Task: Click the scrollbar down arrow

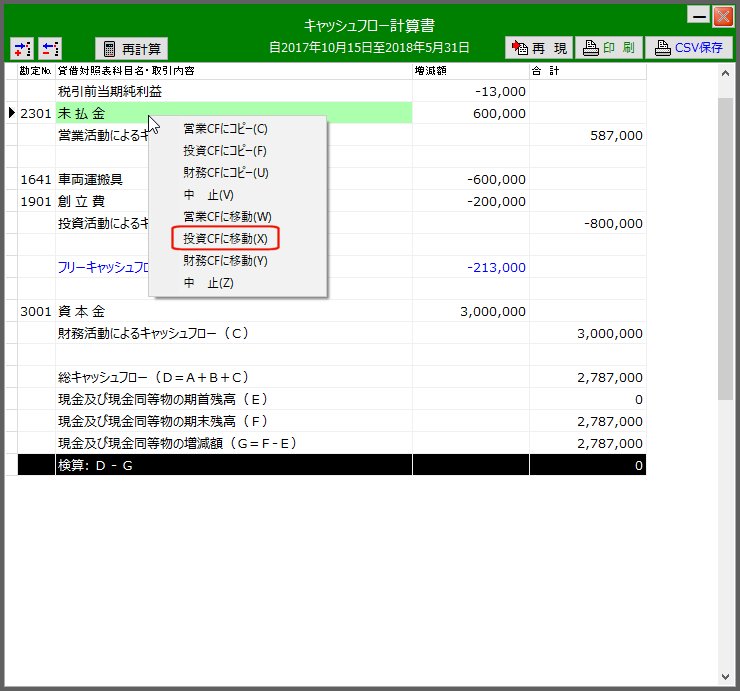Action: click(x=725, y=677)
